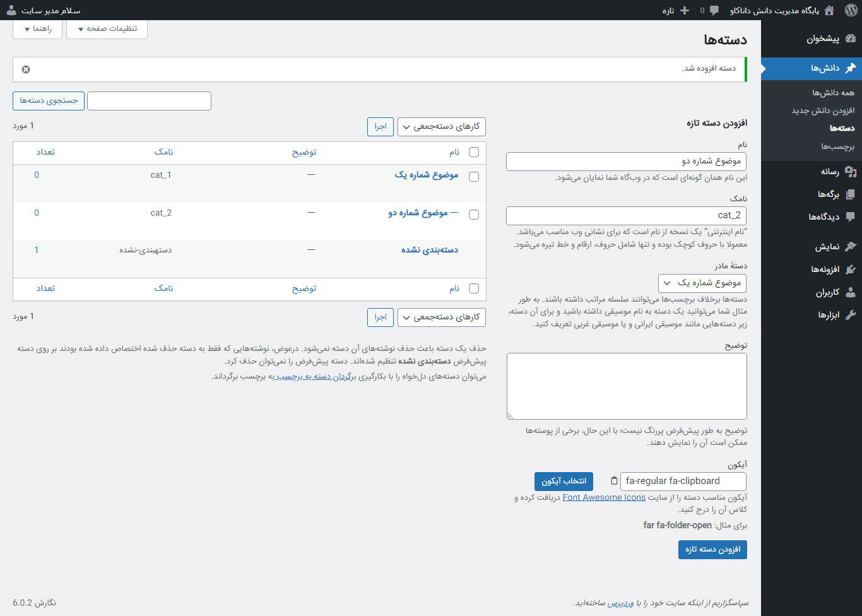This screenshot has width=862, height=616.
Task: Open Font Awesome Icons link
Action: tap(604, 497)
